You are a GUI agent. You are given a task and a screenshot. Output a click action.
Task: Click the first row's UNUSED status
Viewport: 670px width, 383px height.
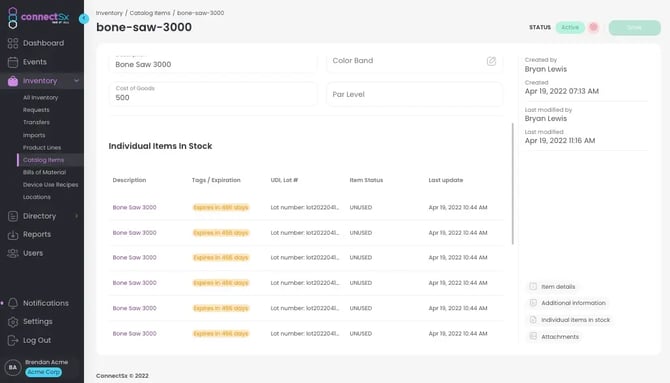click(x=361, y=208)
